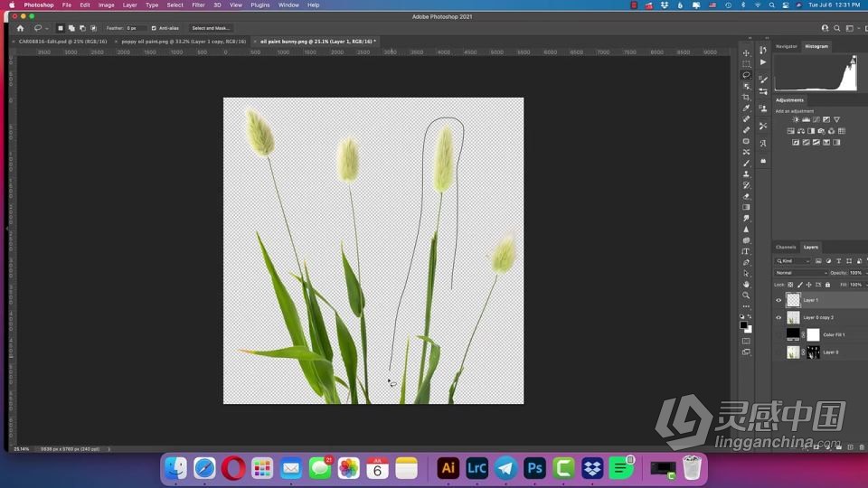
Task: Select the Horizontal Type tool
Action: pos(746,251)
